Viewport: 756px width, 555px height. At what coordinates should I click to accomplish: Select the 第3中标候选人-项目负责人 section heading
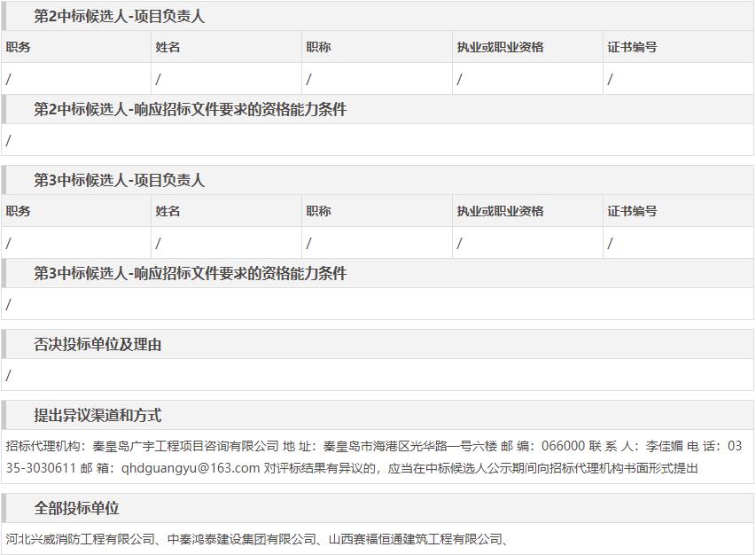click(x=119, y=181)
